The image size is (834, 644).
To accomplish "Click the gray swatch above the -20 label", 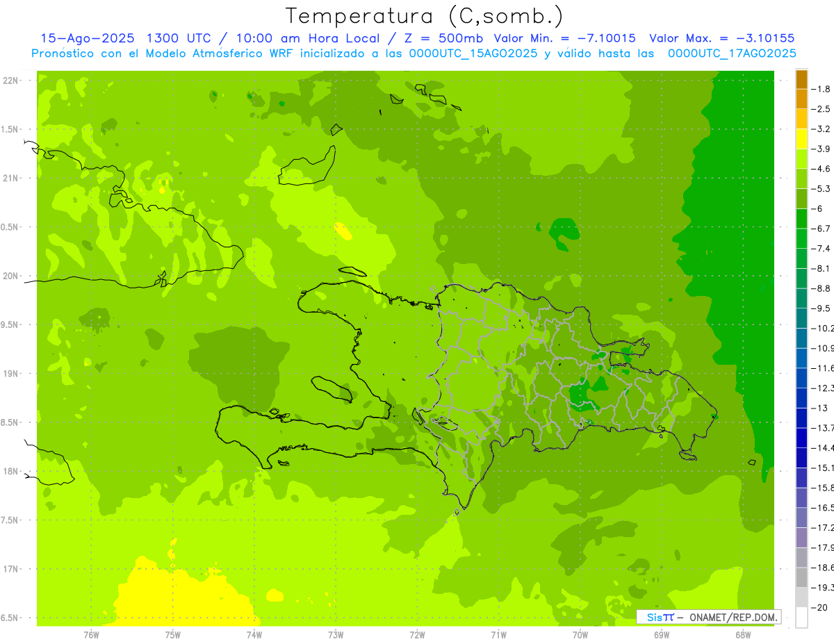I will point(801,597).
